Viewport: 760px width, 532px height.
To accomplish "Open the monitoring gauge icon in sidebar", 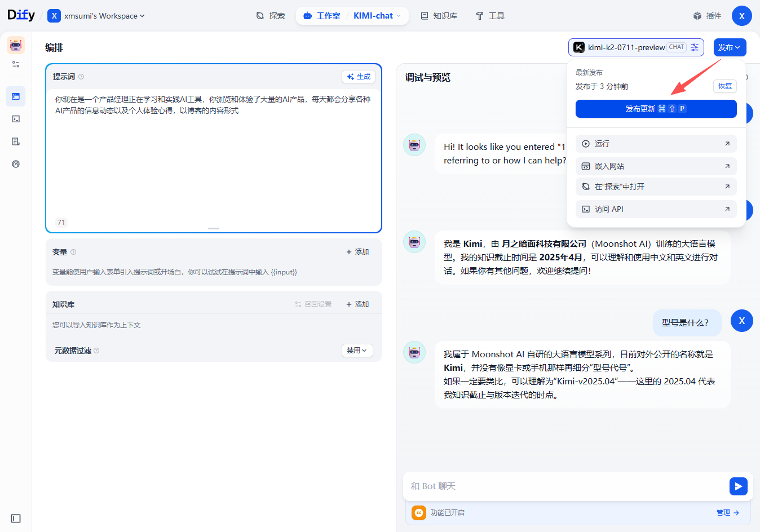I will coord(16,164).
